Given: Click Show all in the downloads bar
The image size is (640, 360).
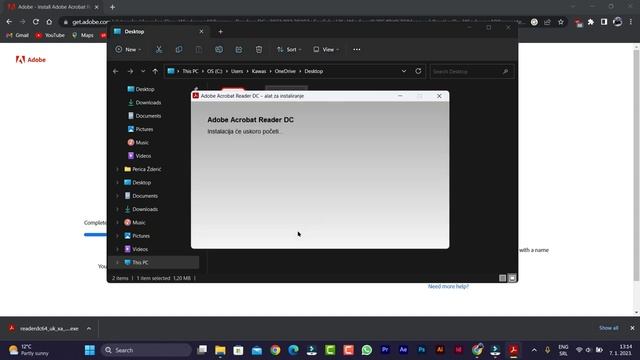Looking at the screenshot, I should (x=608, y=328).
